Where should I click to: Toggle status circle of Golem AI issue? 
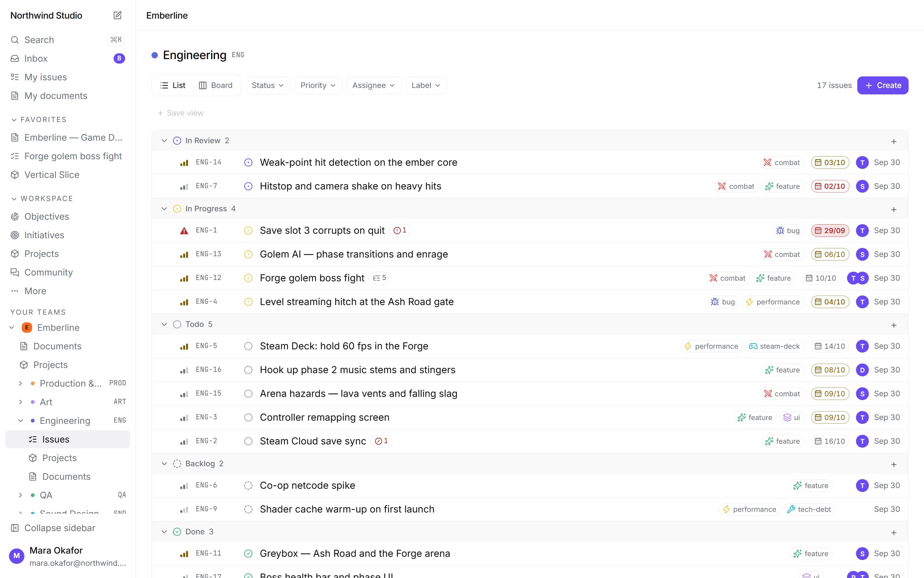[x=248, y=254]
